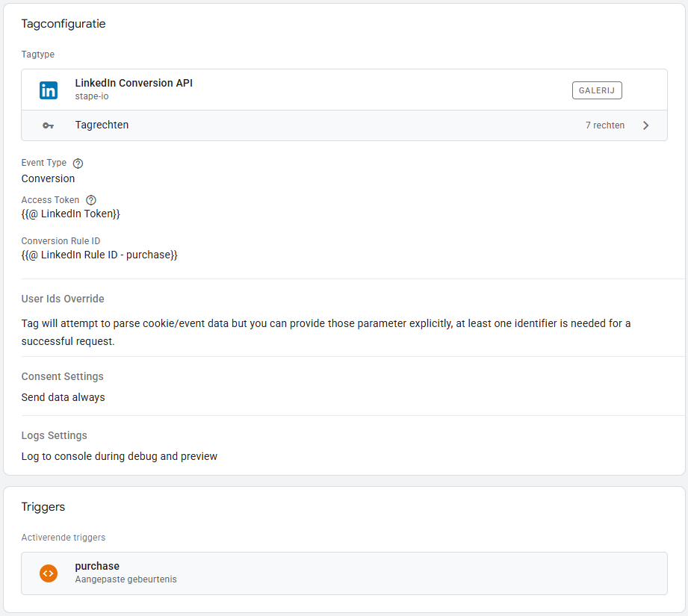
Task: Click the User Ids Override section header
Action: (x=63, y=299)
